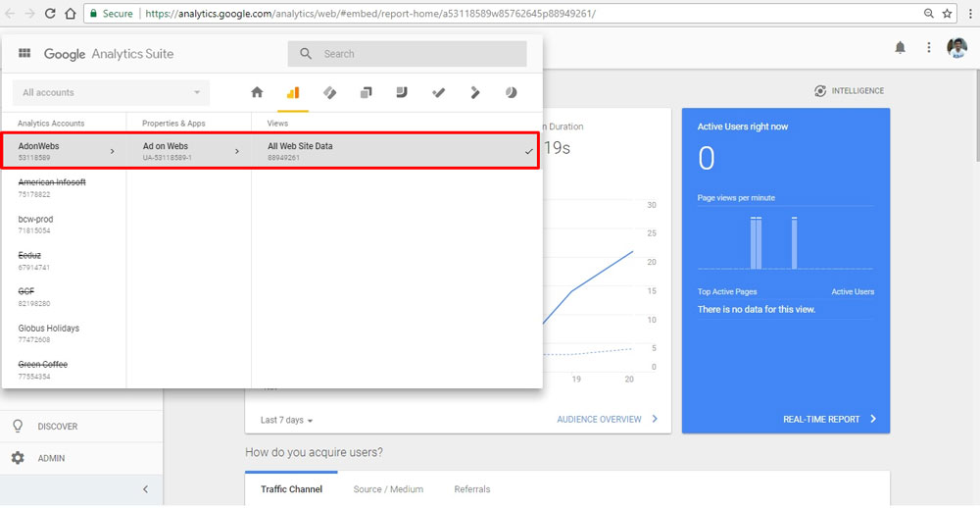The height and width of the screenshot is (508, 980).
Task: Open Discover with the lightbulb icon
Action: pyautogui.click(x=18, y=426)
